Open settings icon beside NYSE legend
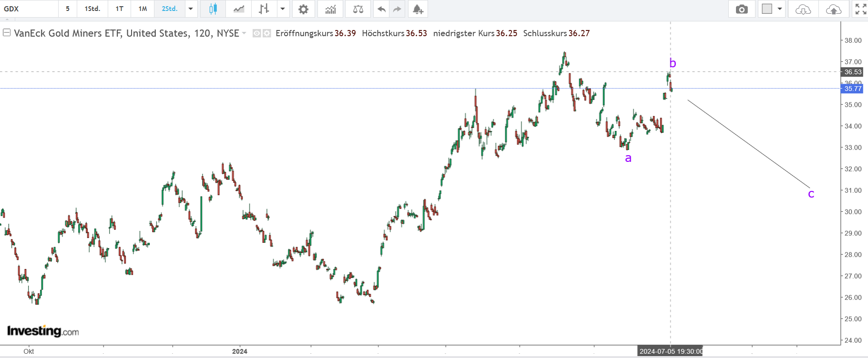This screenshot has width=868, height=358. [267, 33]
